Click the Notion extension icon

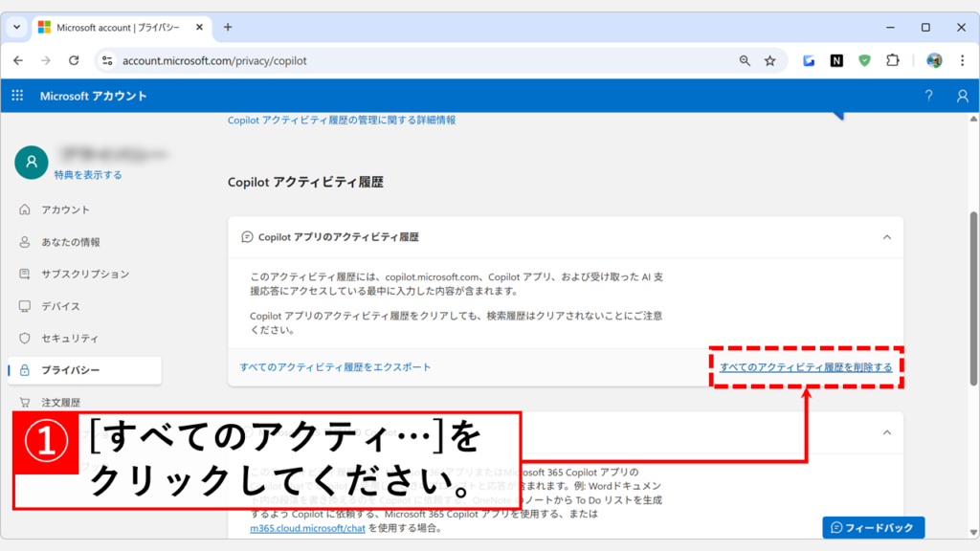(836, 60)
